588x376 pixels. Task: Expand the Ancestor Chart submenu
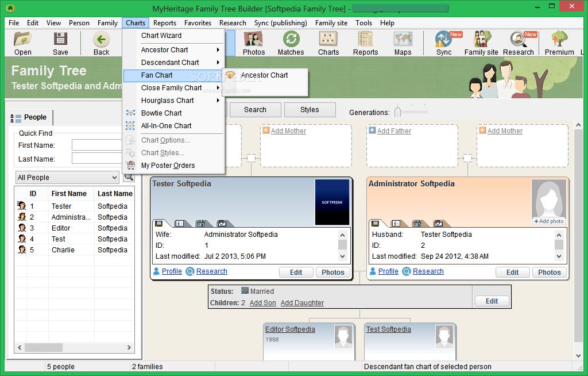175,49
